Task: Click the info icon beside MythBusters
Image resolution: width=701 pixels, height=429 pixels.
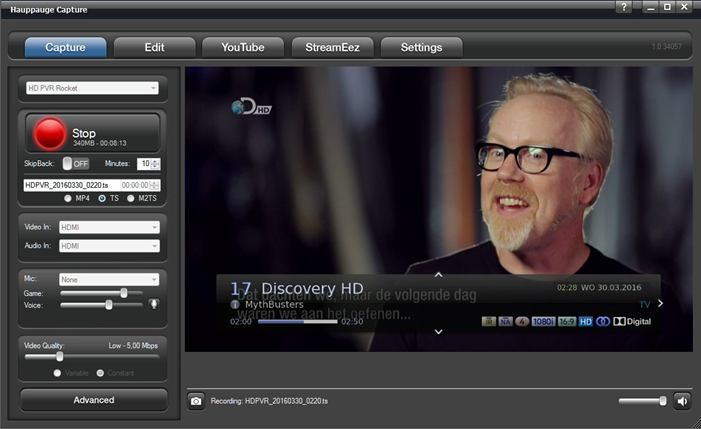Action: coord(235,304)
